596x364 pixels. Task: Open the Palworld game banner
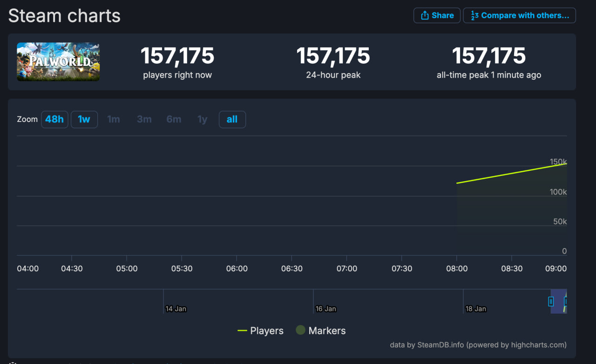click(x=58, y=62)
